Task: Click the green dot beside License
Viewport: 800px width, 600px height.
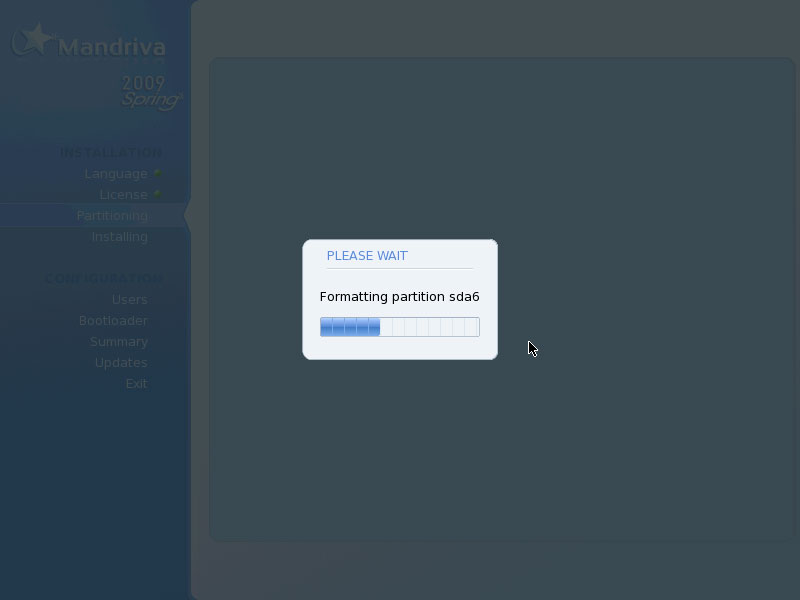Action: click(158, 194)
